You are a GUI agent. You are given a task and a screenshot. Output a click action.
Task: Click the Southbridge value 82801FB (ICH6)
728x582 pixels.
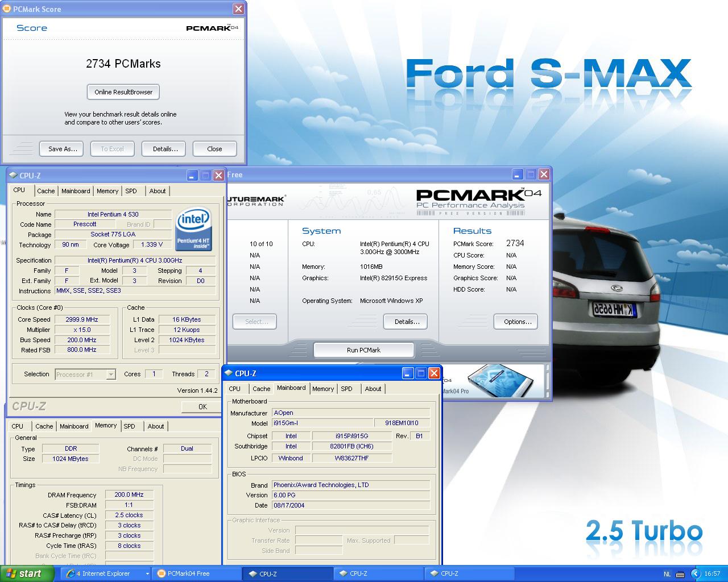click(x=351, y=446)
